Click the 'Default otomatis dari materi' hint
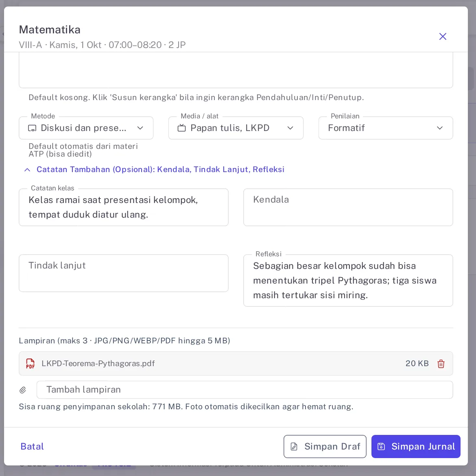 click(83, 150)
